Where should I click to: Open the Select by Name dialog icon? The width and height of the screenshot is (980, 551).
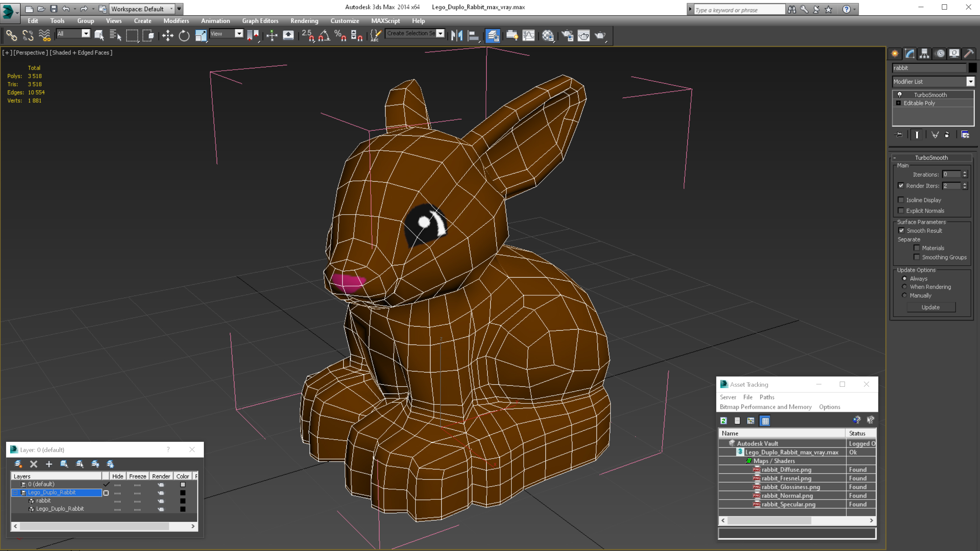(x=115, y=35)
